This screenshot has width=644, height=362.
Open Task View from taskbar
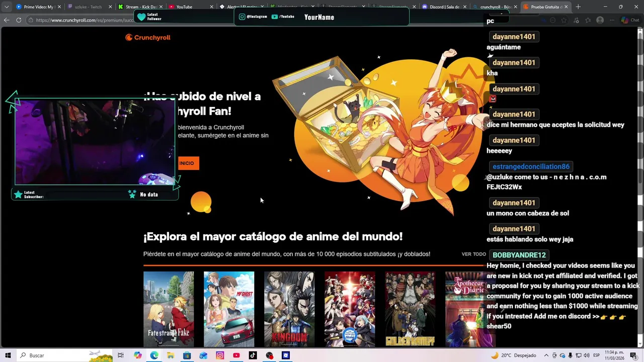coord(121,355)
